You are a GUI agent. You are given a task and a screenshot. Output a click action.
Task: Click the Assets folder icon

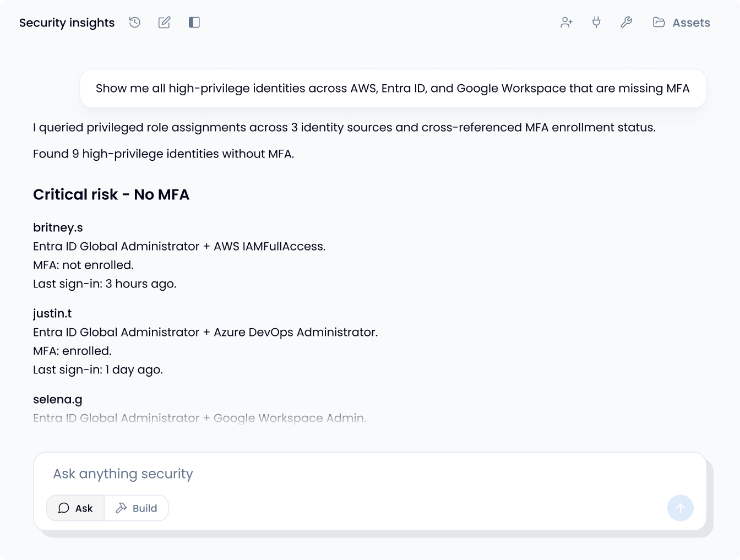659,23
